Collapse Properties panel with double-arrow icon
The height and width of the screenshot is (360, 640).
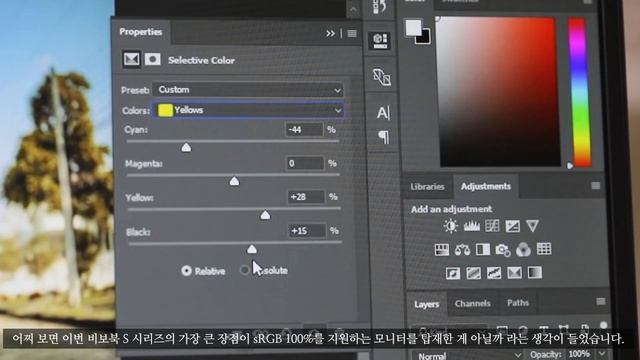click(x=330, y=33)
